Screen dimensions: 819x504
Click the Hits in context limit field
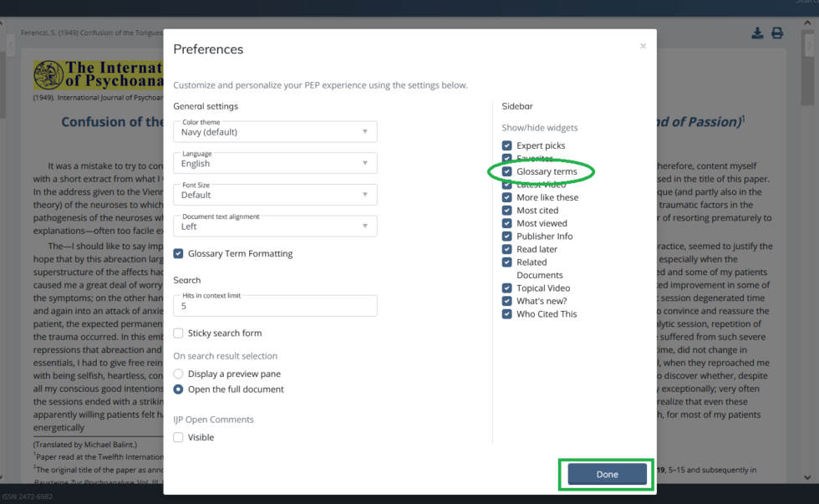(275, 307)
